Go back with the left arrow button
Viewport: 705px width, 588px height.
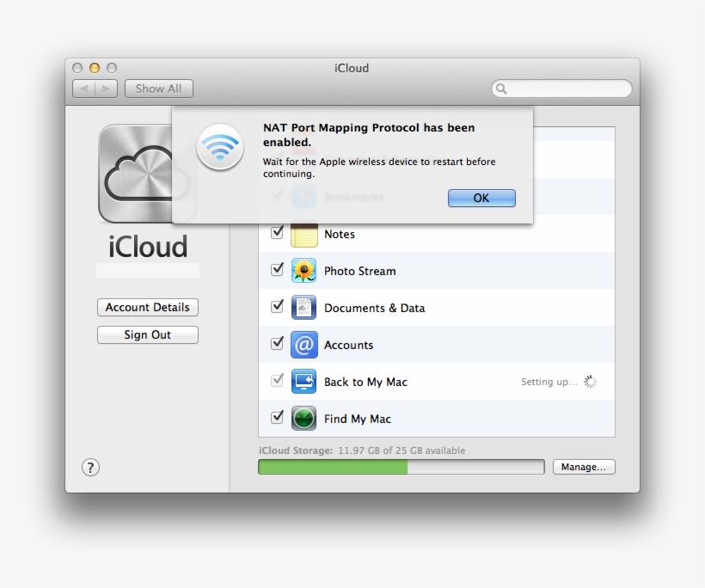pos(84,89)
